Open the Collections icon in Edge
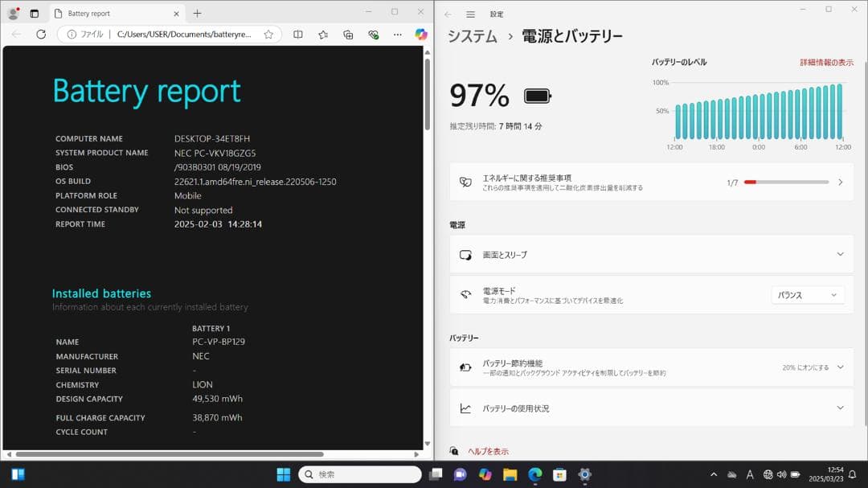The image size is (868, 488). 347,35
